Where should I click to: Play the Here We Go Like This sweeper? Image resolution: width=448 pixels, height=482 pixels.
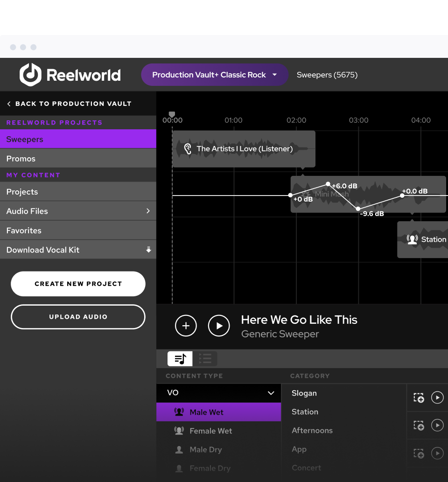pyautogui.click(x=219, y=326)
